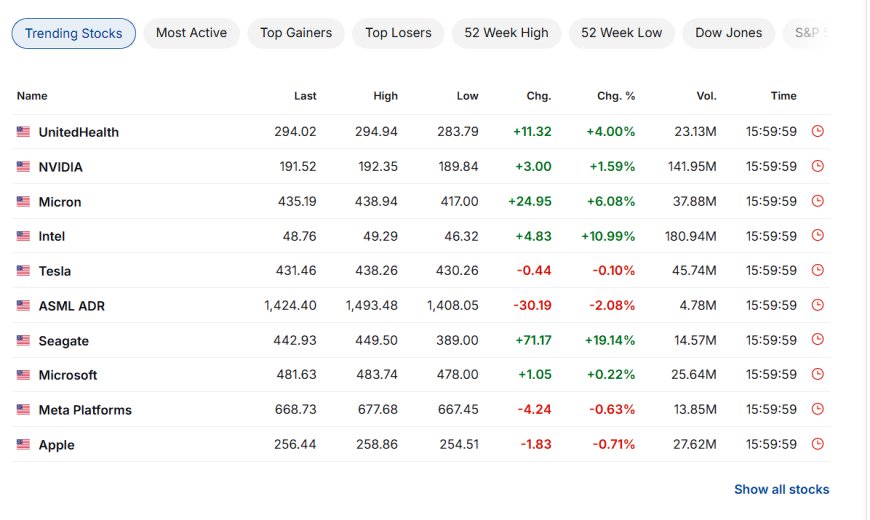This screenshot has width=870, height=520.
Task: Select the Trending Stocks tab
Action: 73,33
